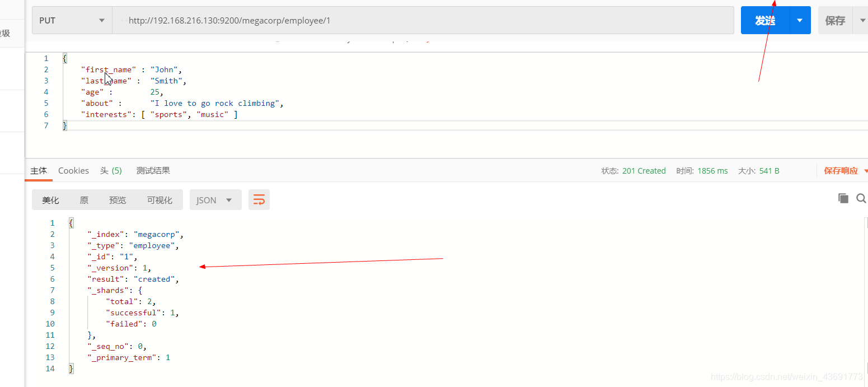Click the "created" result value
Viewport: 868px width, 387px height.
pyautogui.click(x=154, y=279)
